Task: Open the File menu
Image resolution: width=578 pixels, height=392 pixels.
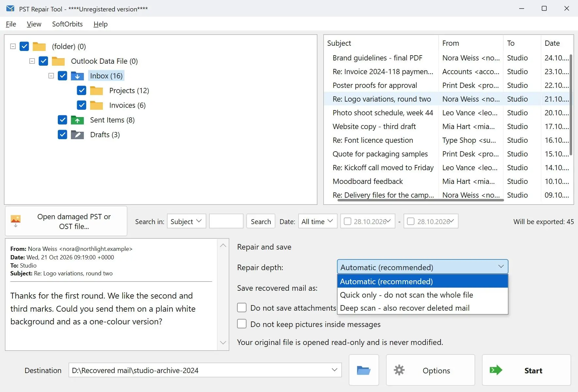Action: click(11, 24)
